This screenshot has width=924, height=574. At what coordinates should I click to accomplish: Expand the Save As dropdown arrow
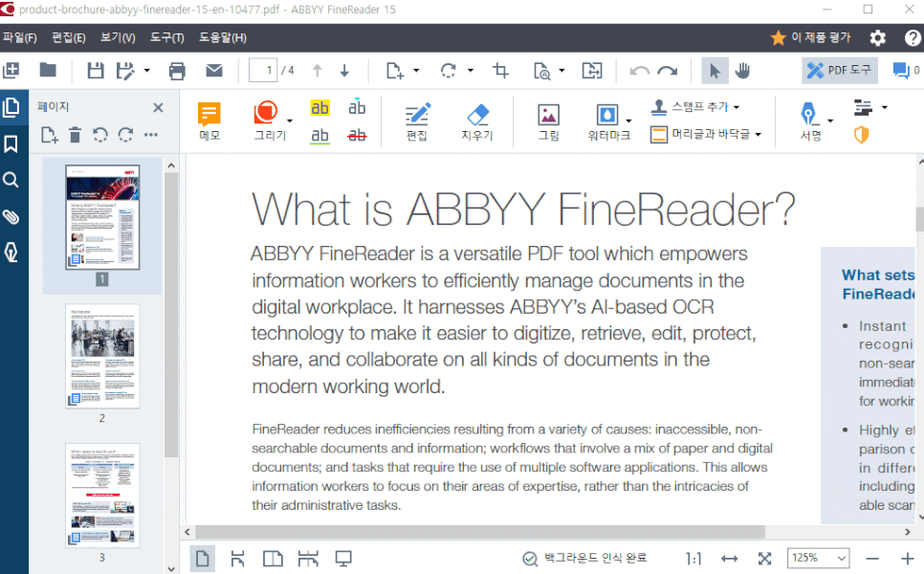[146, 71]
